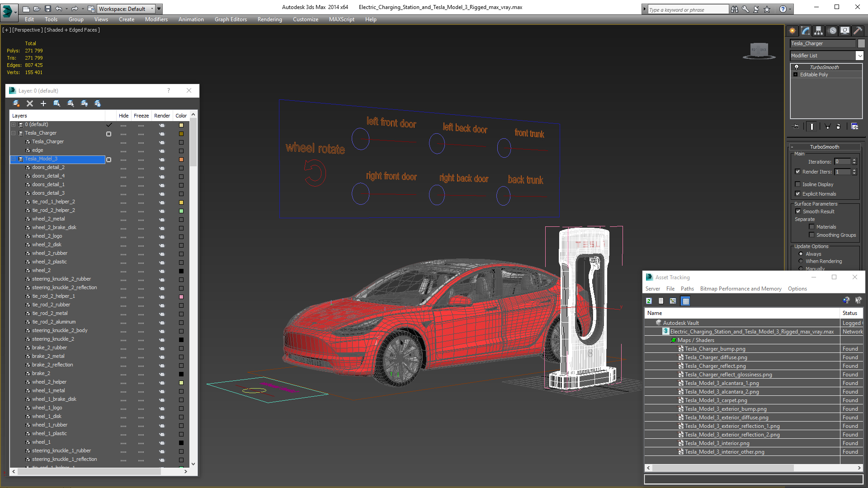Open Paths menu in Asset Tracking
The image size is (868, 488).
[x=687, y=289]
